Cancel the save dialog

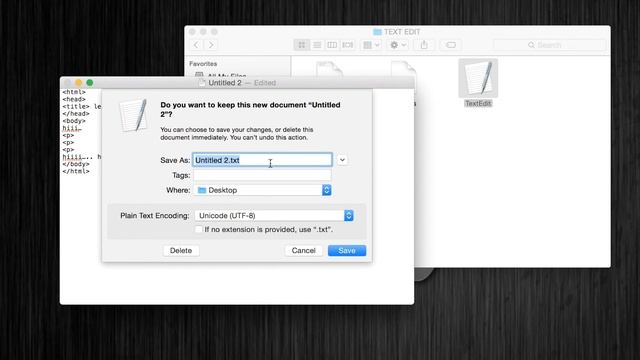pyautogui.click(x=303, y=251)
